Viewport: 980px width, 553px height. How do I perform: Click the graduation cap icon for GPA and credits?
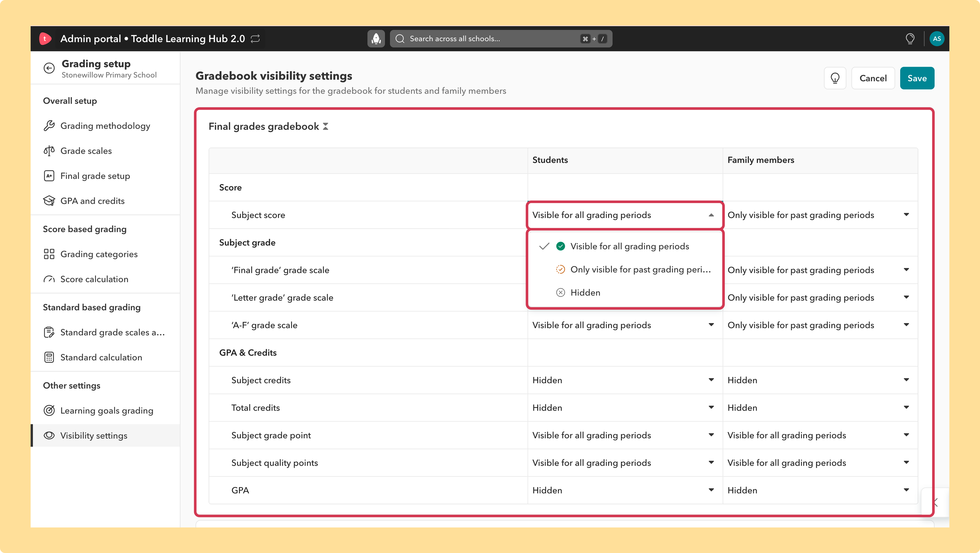[x=49, y=201]
